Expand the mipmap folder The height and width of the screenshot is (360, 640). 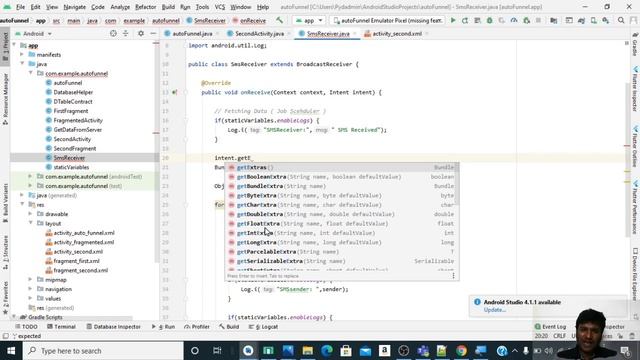click(x=31, y=279)
